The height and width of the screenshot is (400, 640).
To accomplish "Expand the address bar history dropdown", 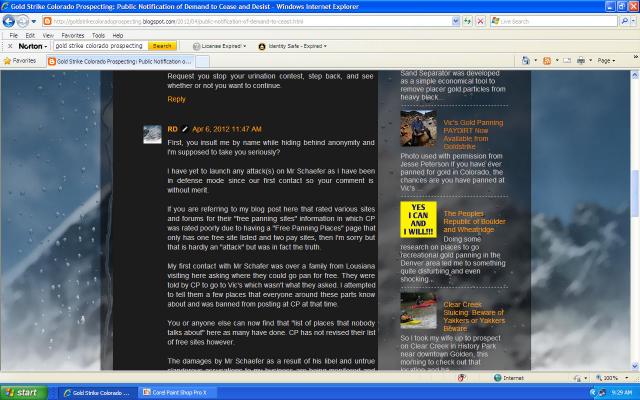I will [x=456, y=21].
